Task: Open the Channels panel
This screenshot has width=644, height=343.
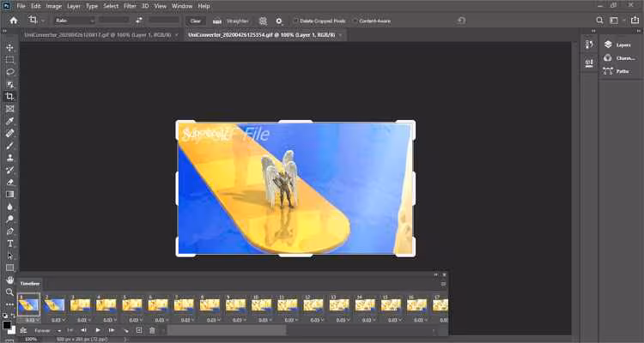Action: pos(619,58)
